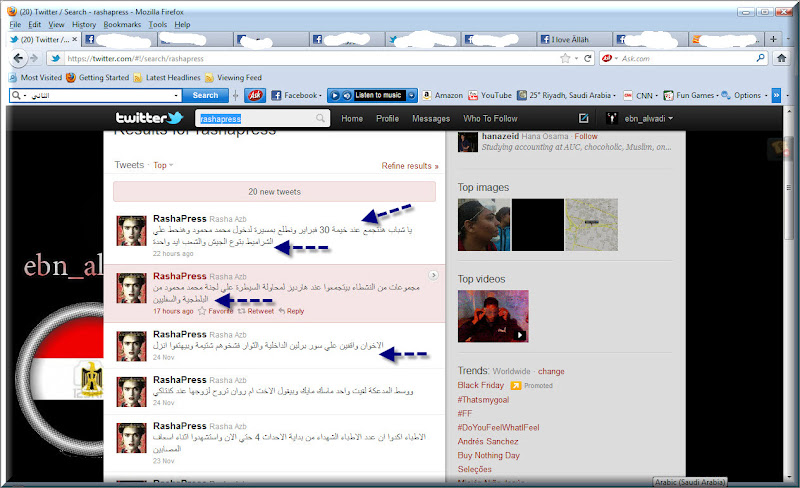Open the Help menu
The image size is (800, 488).
click(182, 25)
